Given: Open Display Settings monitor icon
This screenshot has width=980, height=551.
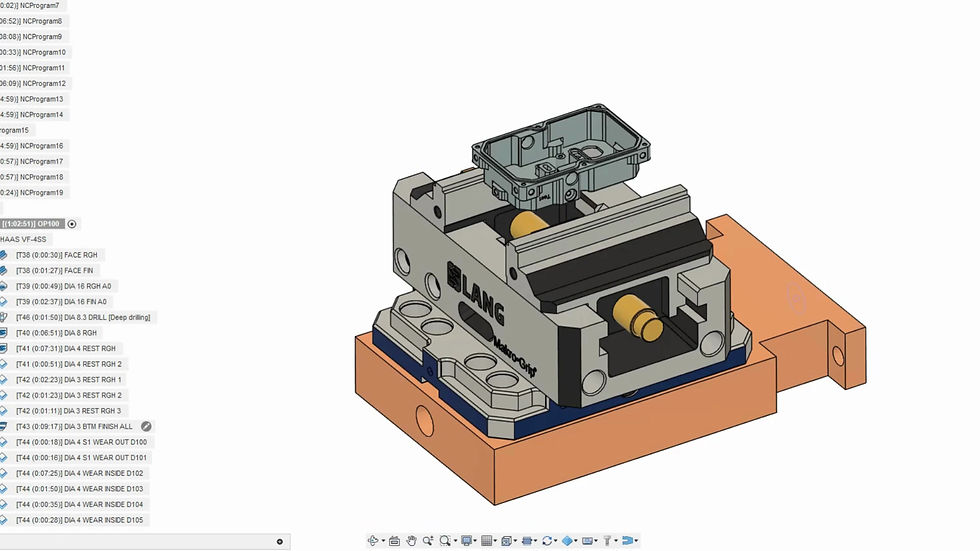Looking at the screenshot, I should coord(466,540).
